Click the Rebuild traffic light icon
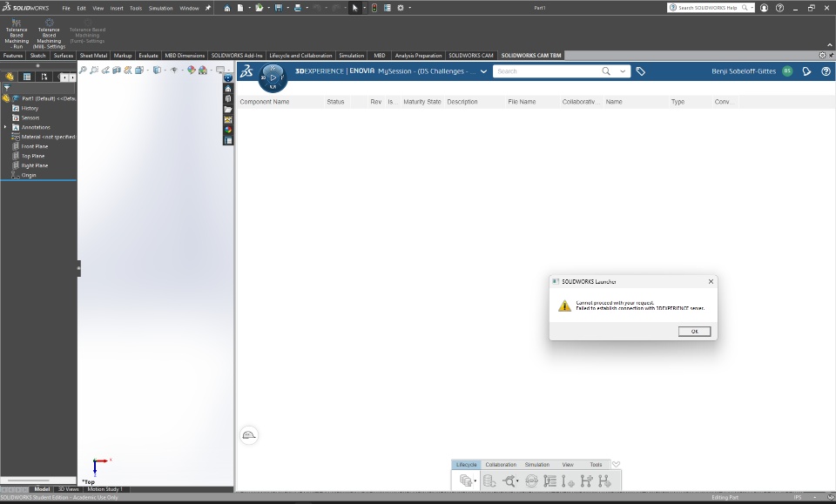 [374, 8]
